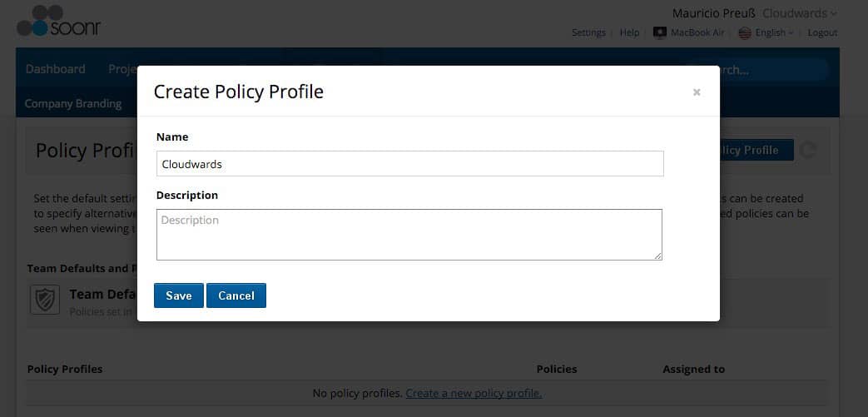Click the US flag language icon
Screen dimensions: 868x417
point(745,33)
